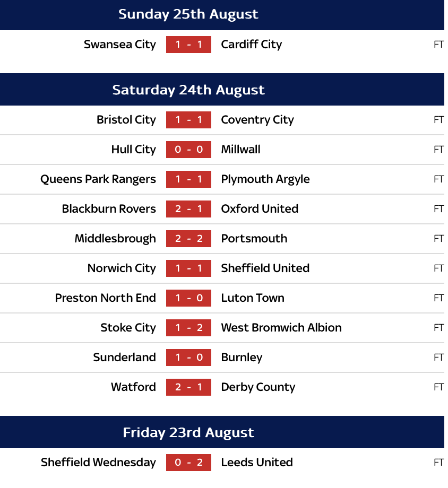Click West Bromwich Albion team name
Screen dimensions: 448x488
click(281, 328)
